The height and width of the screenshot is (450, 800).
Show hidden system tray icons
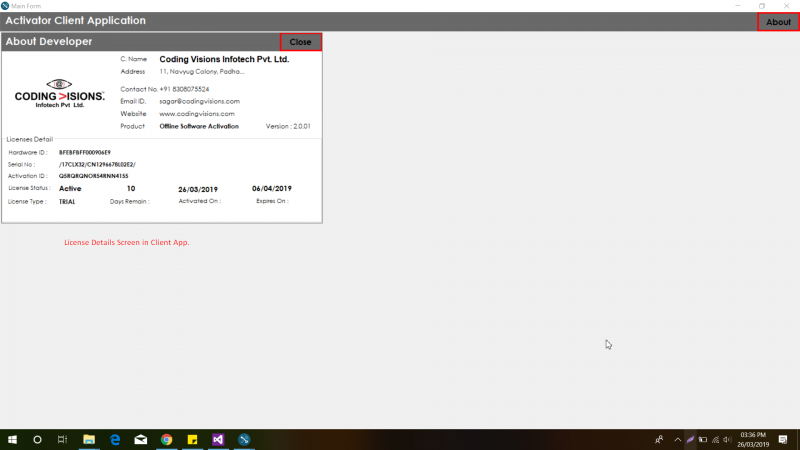(x=678, y=439)
